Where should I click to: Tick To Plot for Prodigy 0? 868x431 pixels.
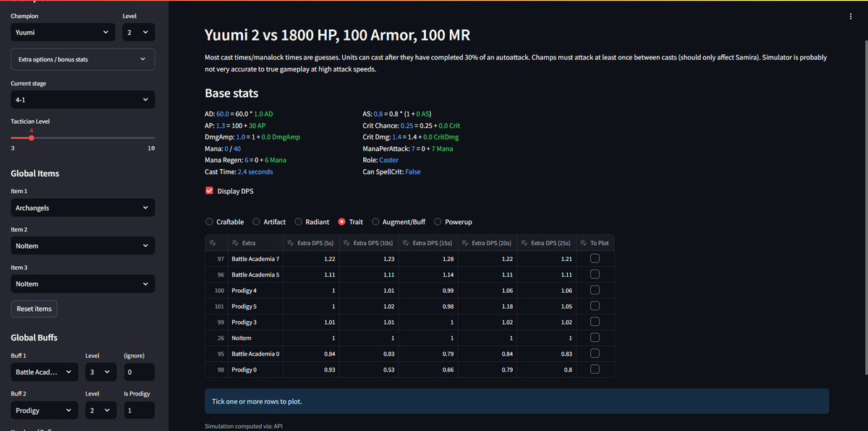595,370
